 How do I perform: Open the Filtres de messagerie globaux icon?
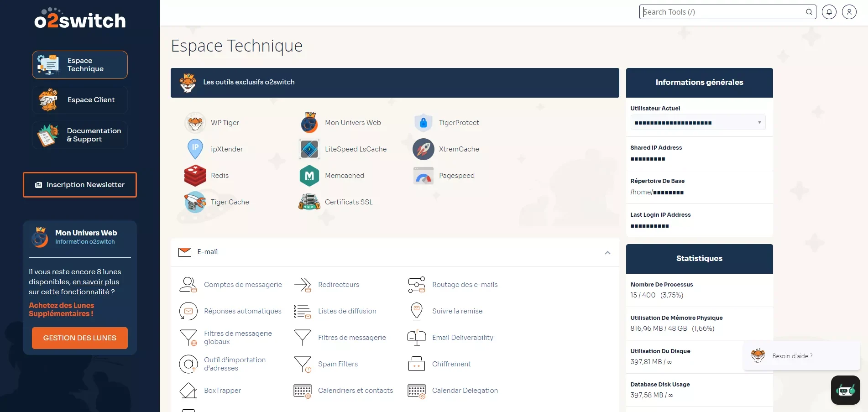tap(188, 338)
